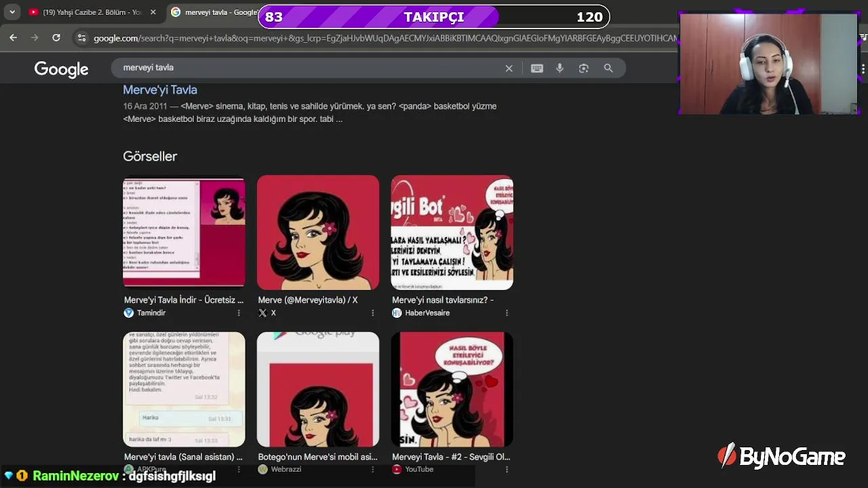868x488 pixels.
Task: Switch to the Yahşi Cazibe YouTube tab
Action: [85, 12]
